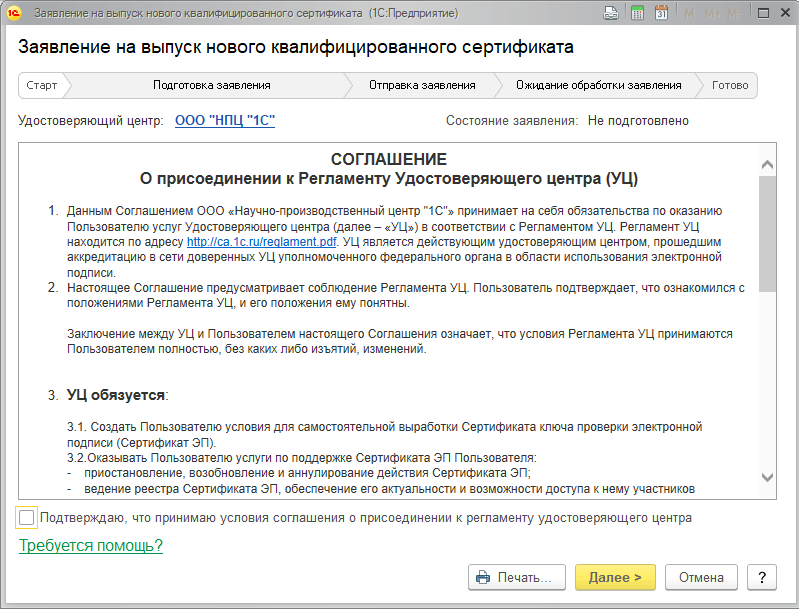The height and width of the screenshot is (610, 799).
Task: Click the agreement scrollbar up arrow
Action: click(767, 165)
